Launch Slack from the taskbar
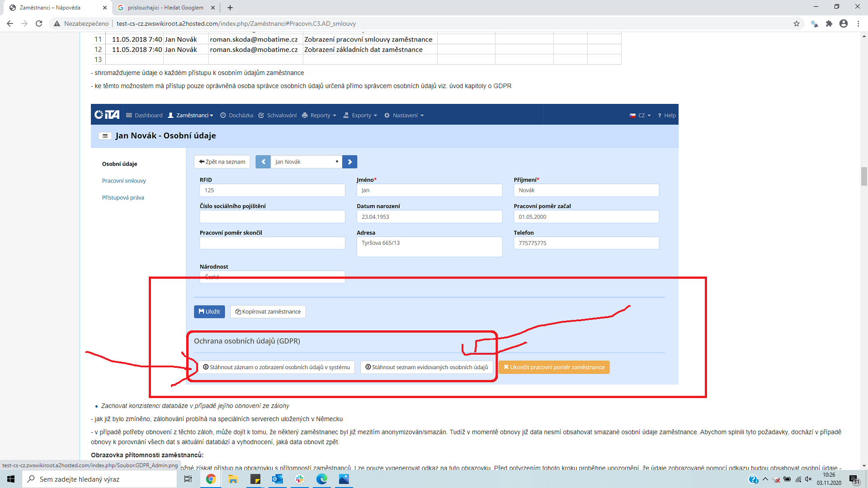The width and height of the screenshot is (868, 488). tap(299, 479)
